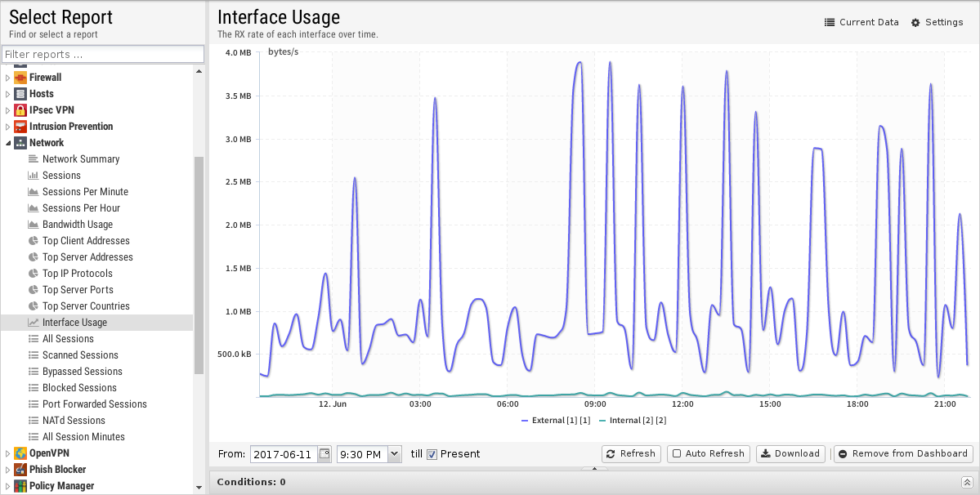The image size is (980, 495).
Task: Click the Hosts category icon
Action: pos(20,94)
